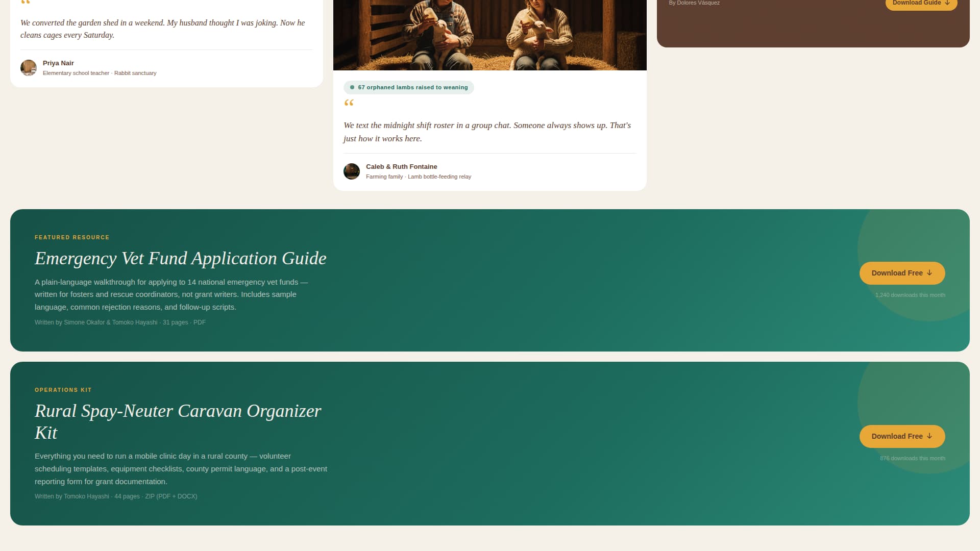Expand the Dolores Vásquez guide panel
The height and width of the screenshot is (551, 980).
[812, 23]
